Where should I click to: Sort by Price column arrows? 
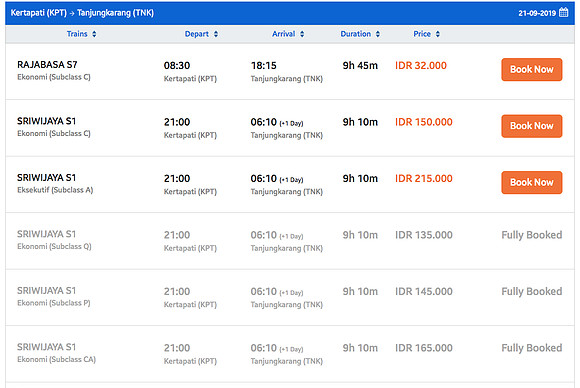438,34
